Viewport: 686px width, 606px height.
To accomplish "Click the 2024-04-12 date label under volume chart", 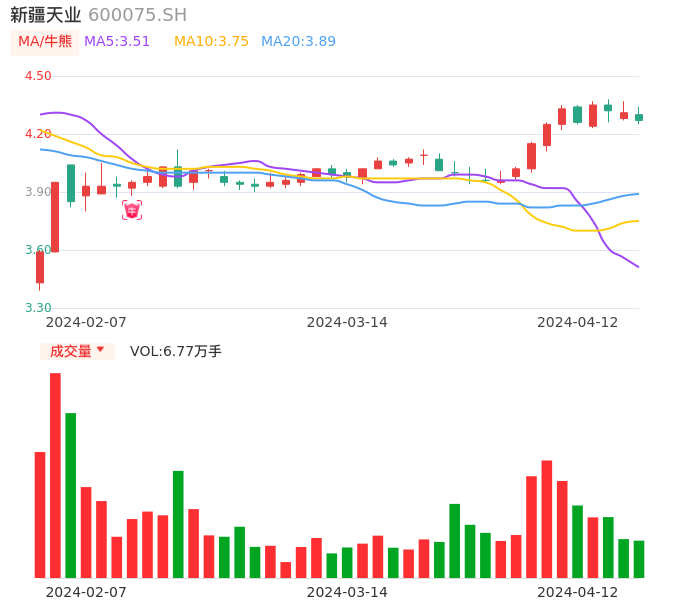I will [578, 591].
